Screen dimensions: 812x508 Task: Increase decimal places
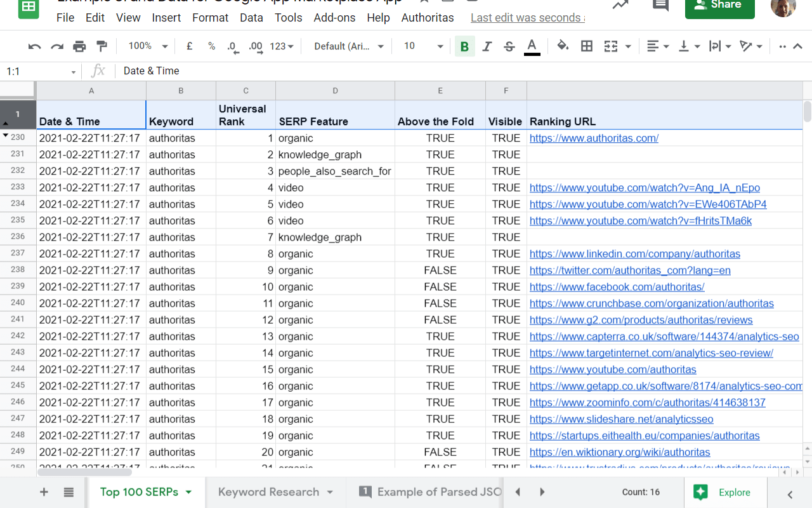click(x=256, y=46)
